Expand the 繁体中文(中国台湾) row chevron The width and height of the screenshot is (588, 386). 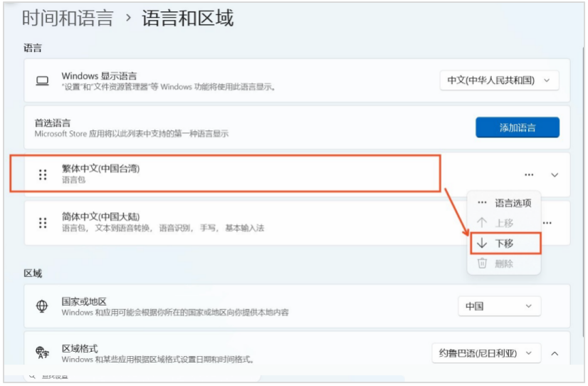(x=555, y=174)
